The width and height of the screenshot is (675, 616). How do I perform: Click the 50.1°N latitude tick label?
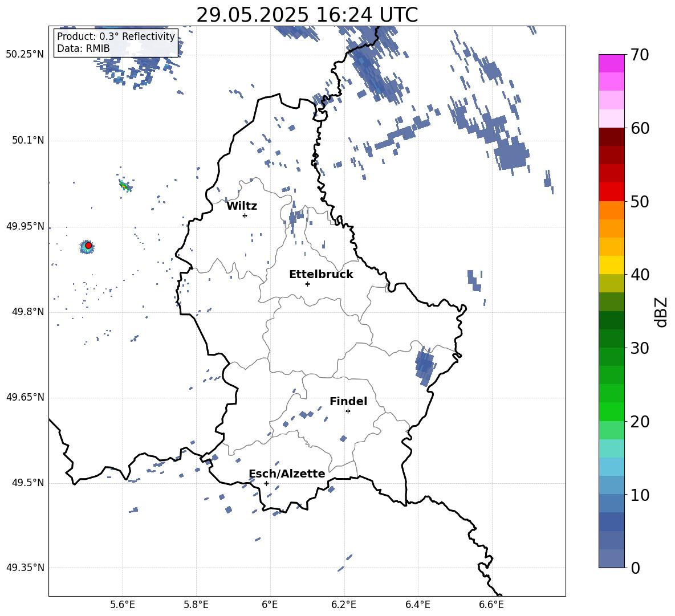point(28,140)
